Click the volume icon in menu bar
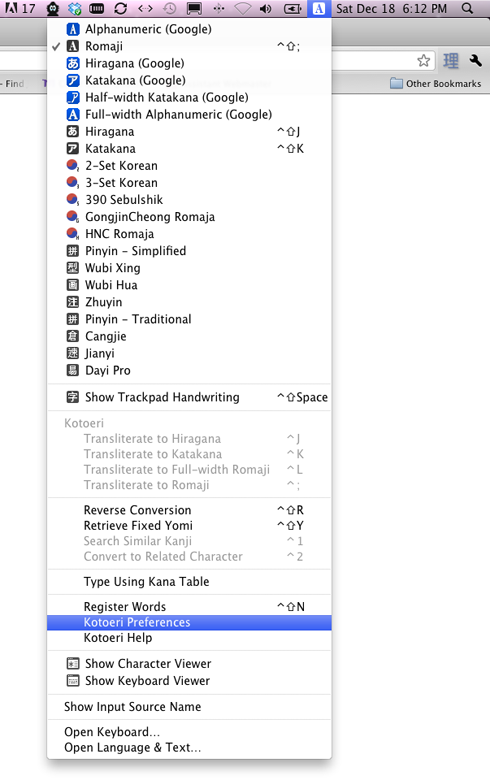 [266, 8]
